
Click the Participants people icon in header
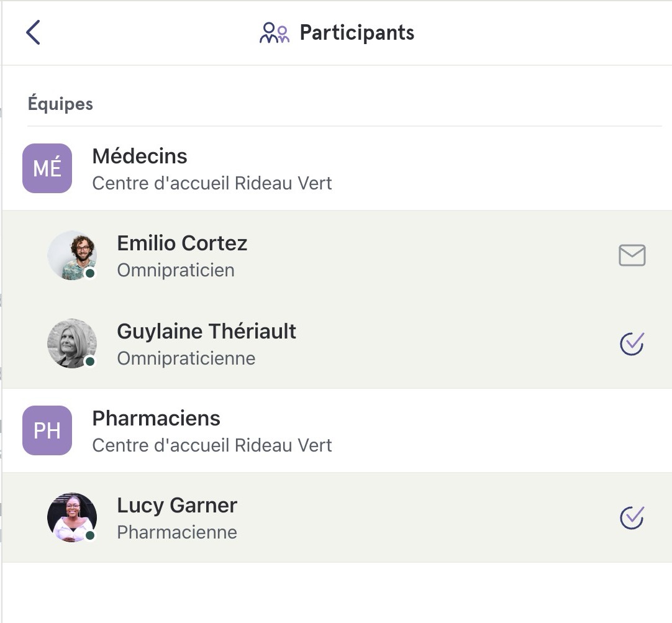275,32
